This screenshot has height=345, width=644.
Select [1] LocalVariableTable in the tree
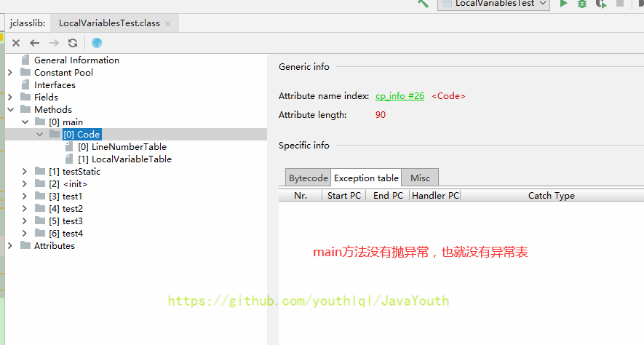(124, 159)
